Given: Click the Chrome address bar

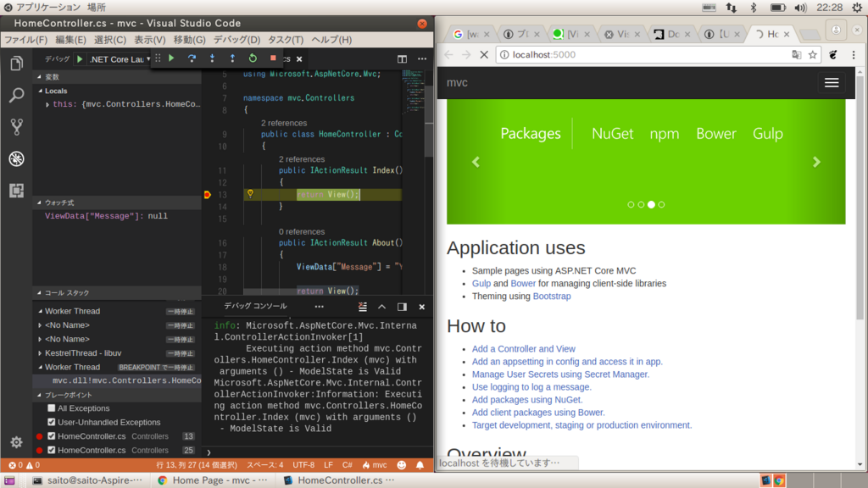Looking at the screenshot, I should [x=643, y=55].
